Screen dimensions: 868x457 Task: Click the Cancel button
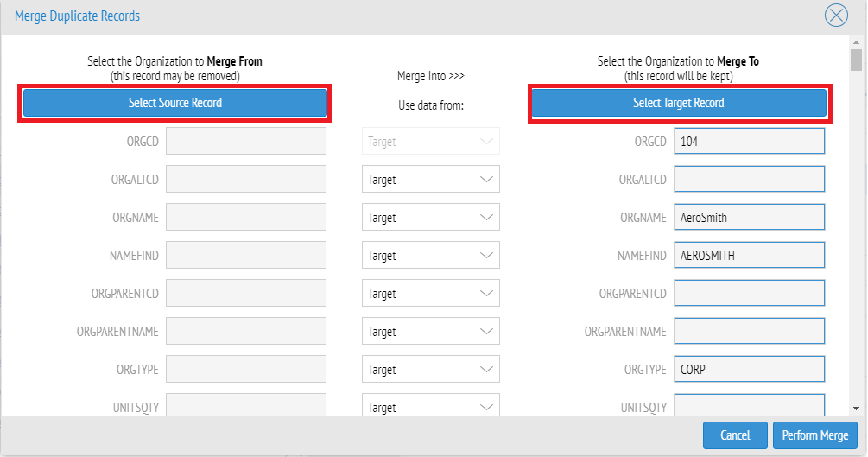click(x=735, y=435)
